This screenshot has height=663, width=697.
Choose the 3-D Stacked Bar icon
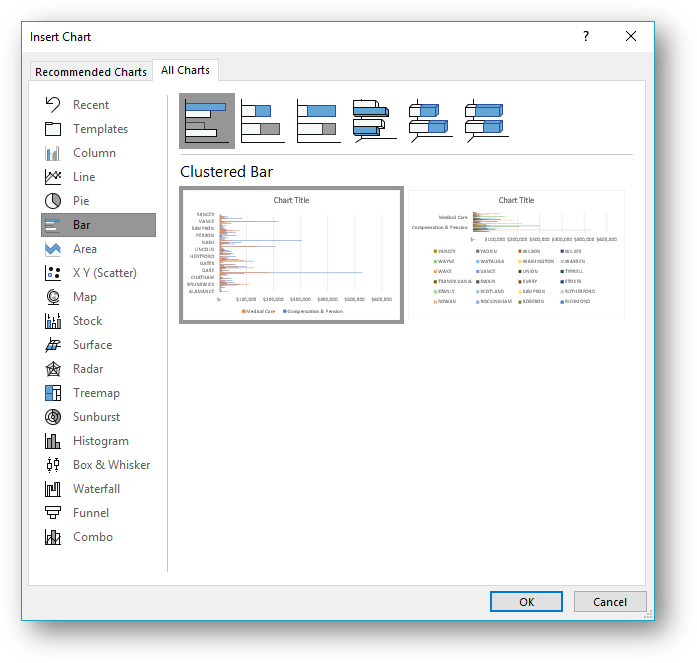pos(430,120)
